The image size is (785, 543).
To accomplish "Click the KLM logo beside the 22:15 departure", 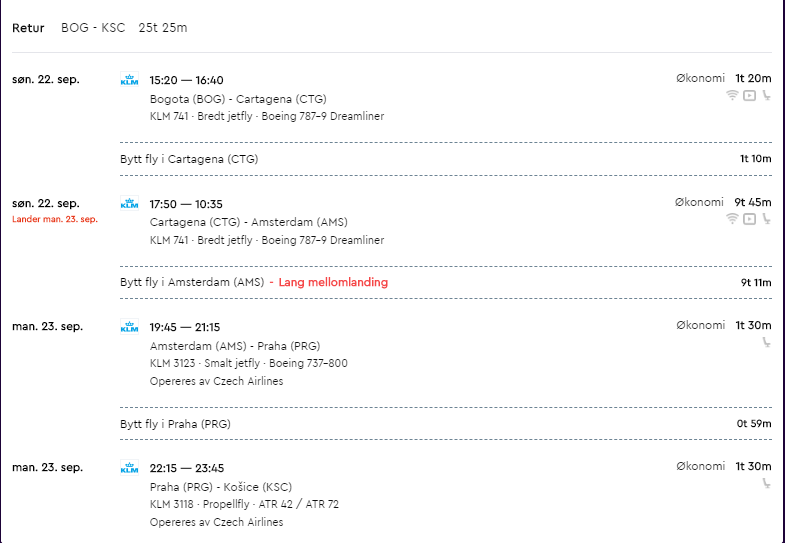I will (x=130, y=468).
